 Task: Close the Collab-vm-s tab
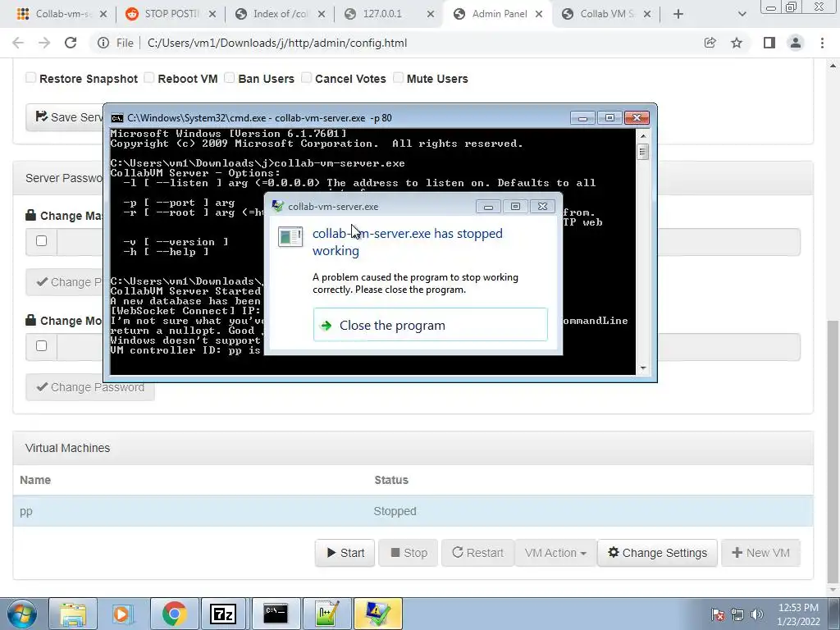[x=103, y=14]
